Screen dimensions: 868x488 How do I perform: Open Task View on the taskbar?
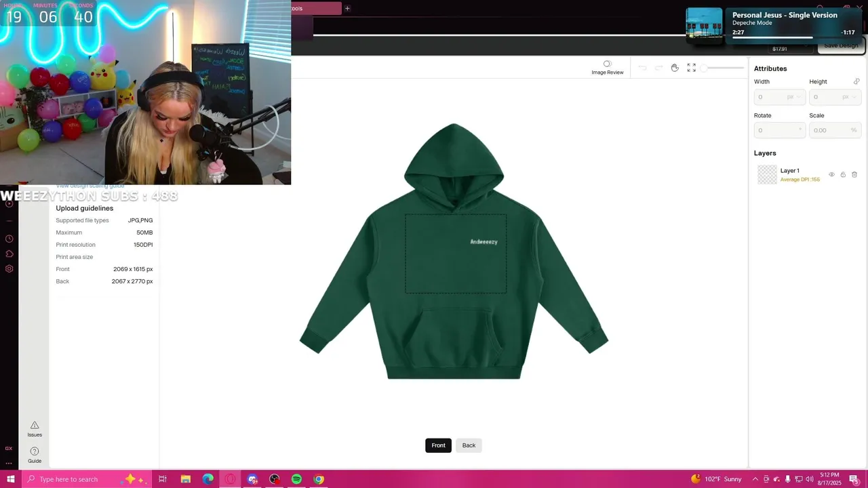point(163,479)
